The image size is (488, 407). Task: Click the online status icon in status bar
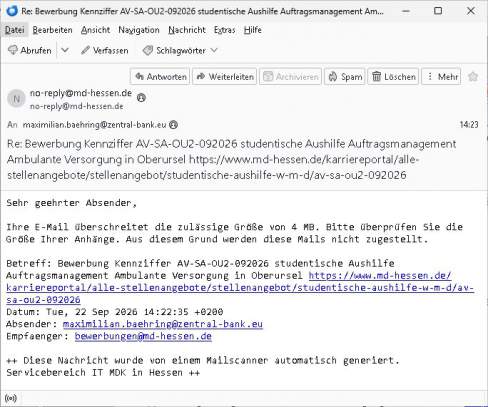point(11,398)
